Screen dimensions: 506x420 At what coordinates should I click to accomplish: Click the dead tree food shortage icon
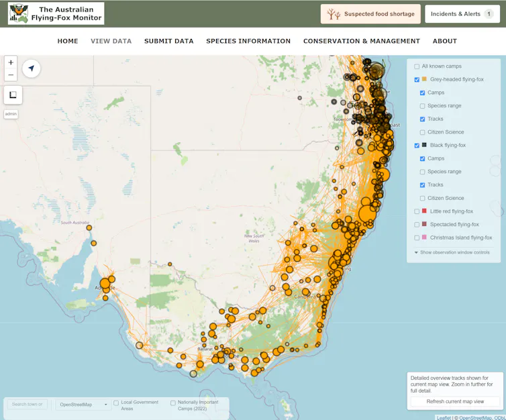click(x=334, y=14)
